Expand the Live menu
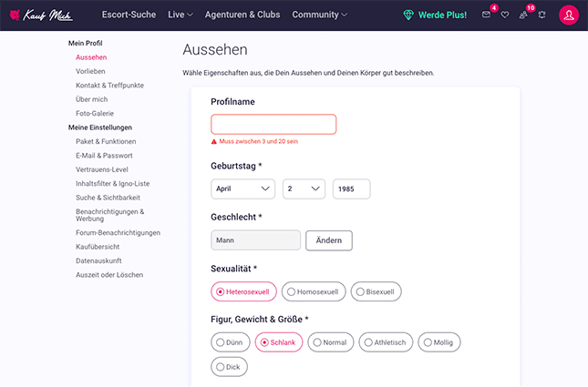The image size is (588, 387). 181,15
